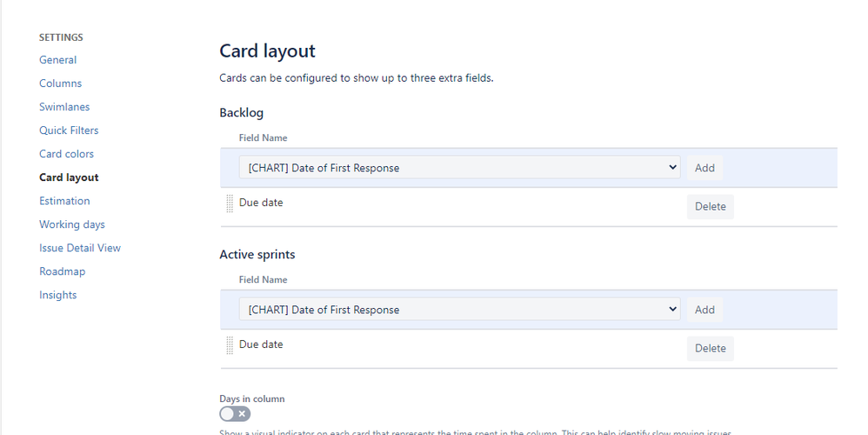
Task: Go to Card colors settings
Action: pyautogui.click(x=66, y=154)
